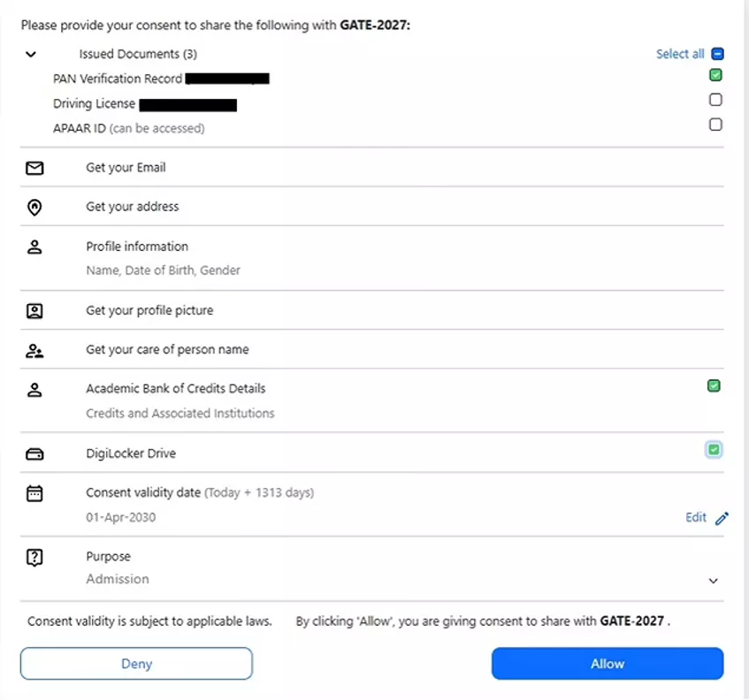The height and width of the screenshot is (700, 749).
Task: Click the Purpose label
Action: pyautogui.click(x=108, y=557)
